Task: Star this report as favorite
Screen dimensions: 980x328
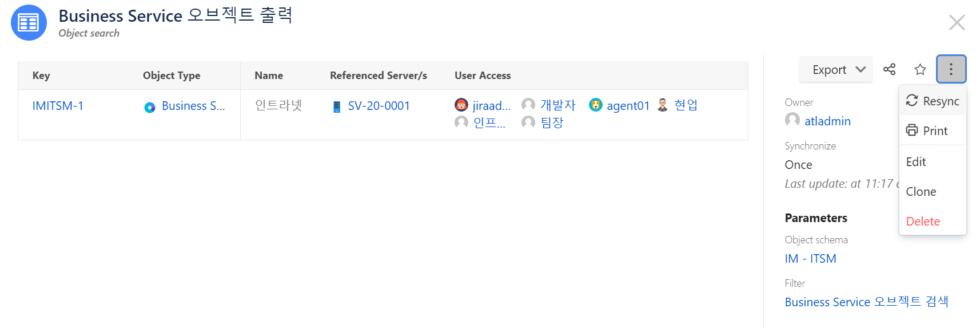Action: coord(920,69)
